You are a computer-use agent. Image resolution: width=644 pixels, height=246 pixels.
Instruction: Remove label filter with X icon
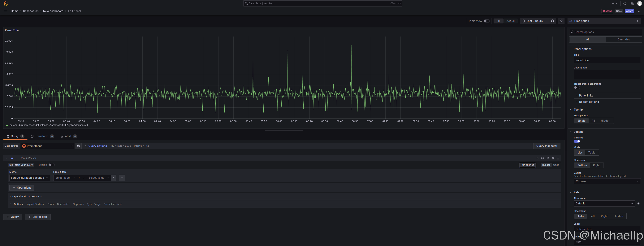(113, 178)
